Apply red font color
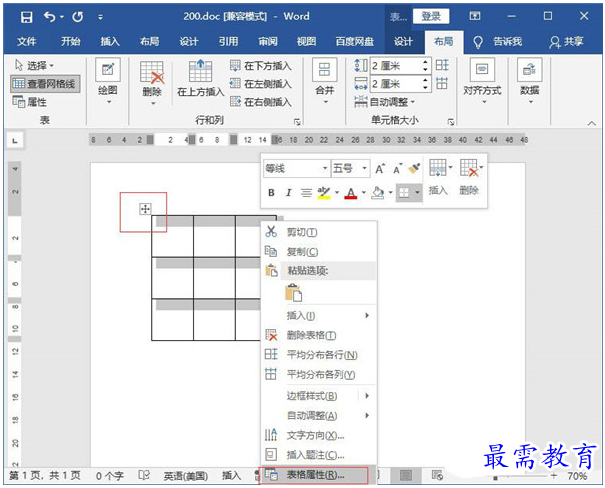This screenshot has height=488, width=605. tap(351, 192)
